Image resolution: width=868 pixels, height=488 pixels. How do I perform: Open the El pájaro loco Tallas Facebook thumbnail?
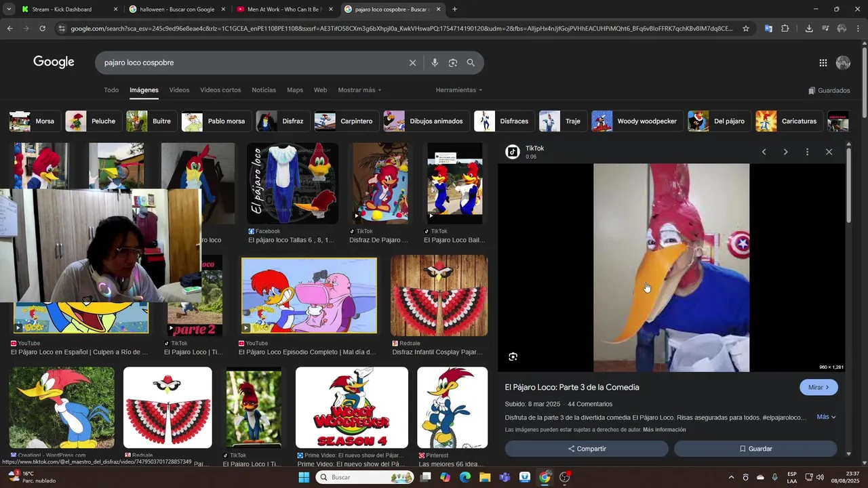292,184
